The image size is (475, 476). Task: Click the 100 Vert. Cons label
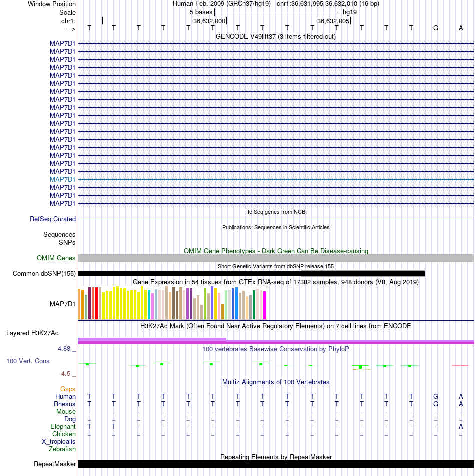pos(28,361)
